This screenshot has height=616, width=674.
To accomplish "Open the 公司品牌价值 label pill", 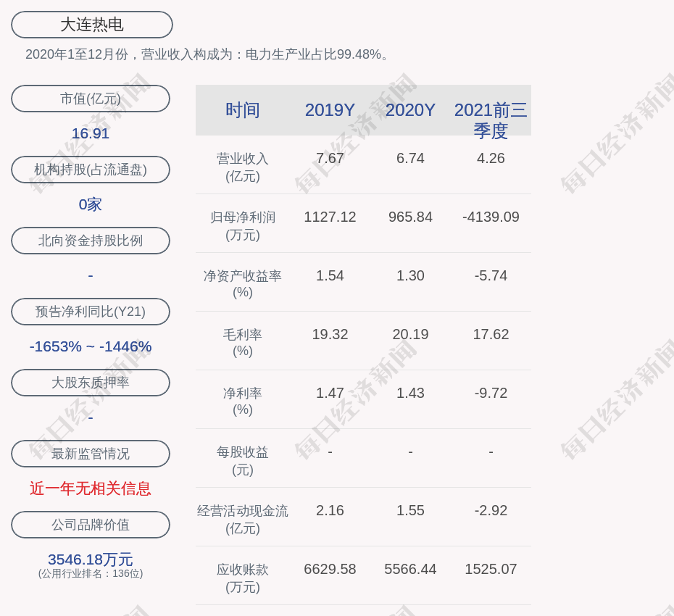I will point(91,525).
